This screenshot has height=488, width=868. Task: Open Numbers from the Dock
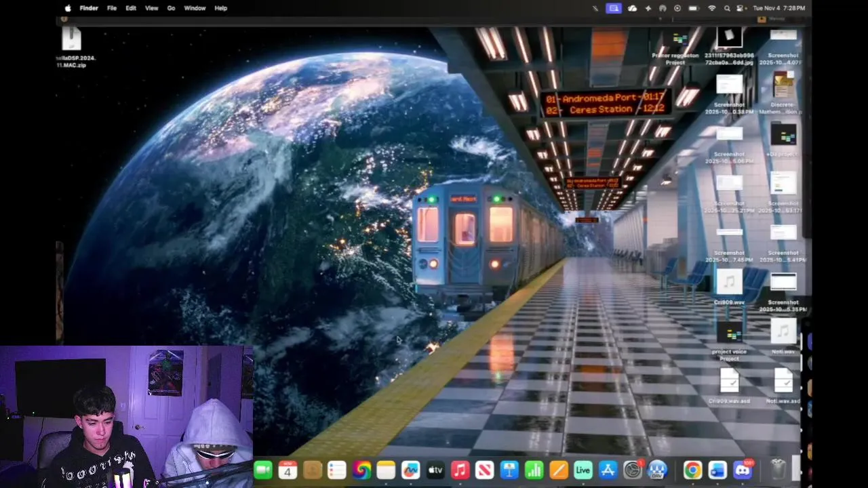point(534,470)
